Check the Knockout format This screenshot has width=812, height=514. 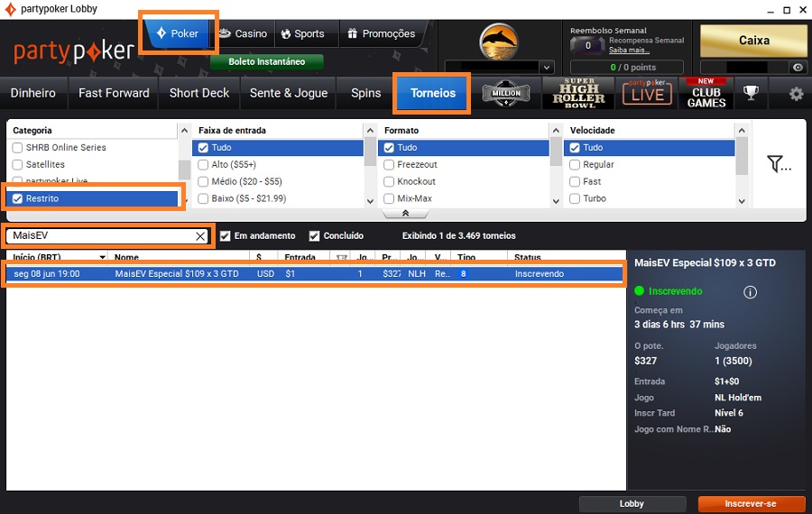[x=389, y=181]
